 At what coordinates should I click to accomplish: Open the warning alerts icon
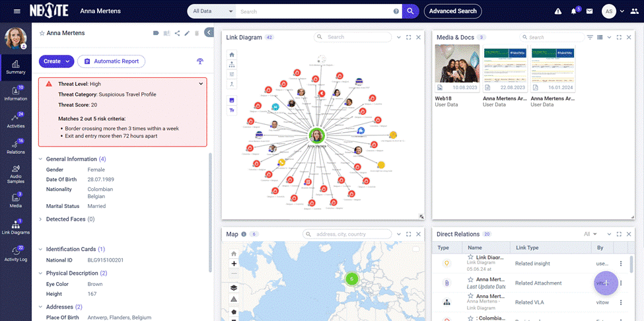tap(557, 11)
